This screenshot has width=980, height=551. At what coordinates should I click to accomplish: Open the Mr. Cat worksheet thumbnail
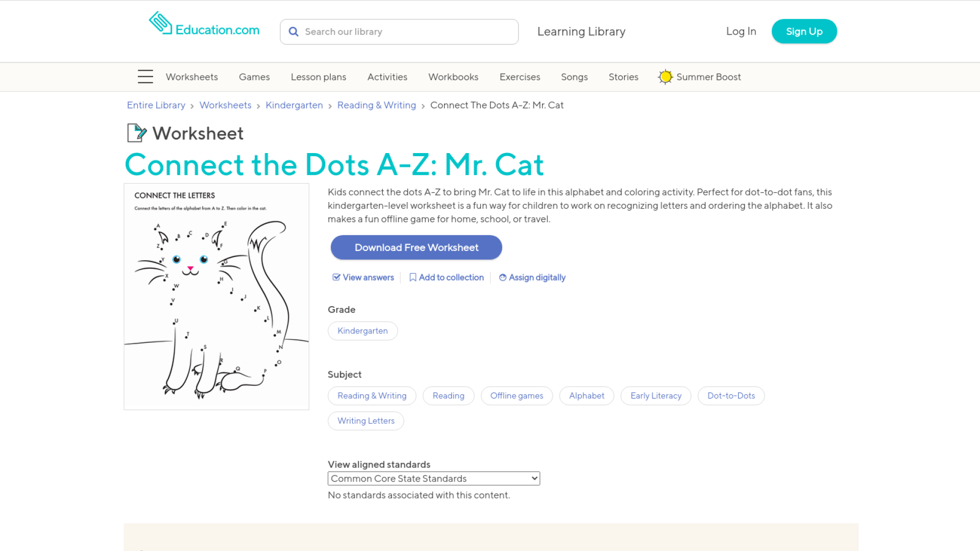(216, 296)
